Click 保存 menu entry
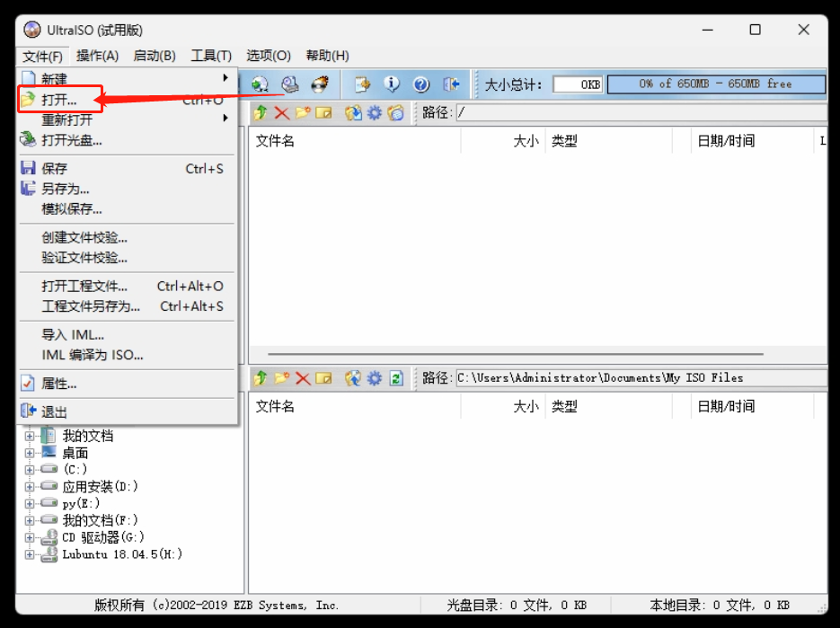Viewport: 840px width, 628px height. [127, 169]
